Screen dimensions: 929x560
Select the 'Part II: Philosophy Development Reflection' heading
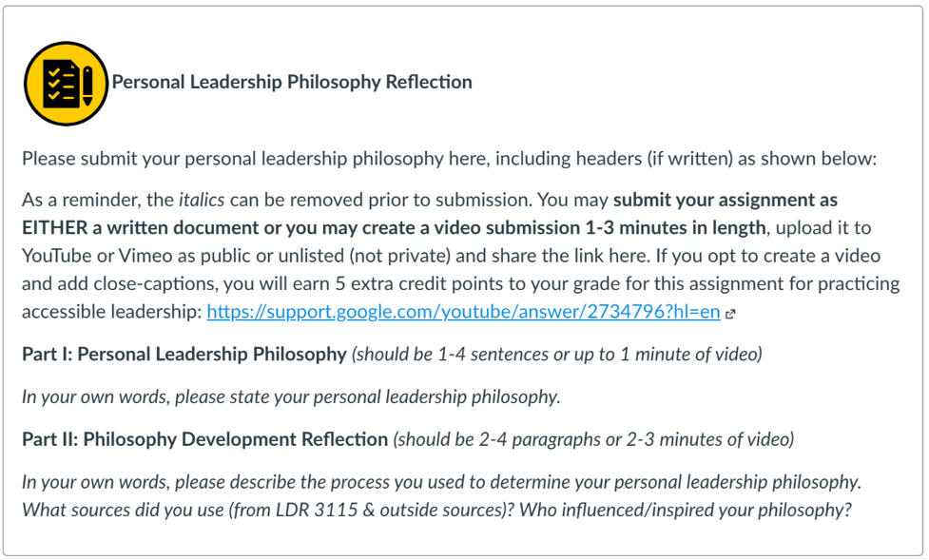point(205,439)
